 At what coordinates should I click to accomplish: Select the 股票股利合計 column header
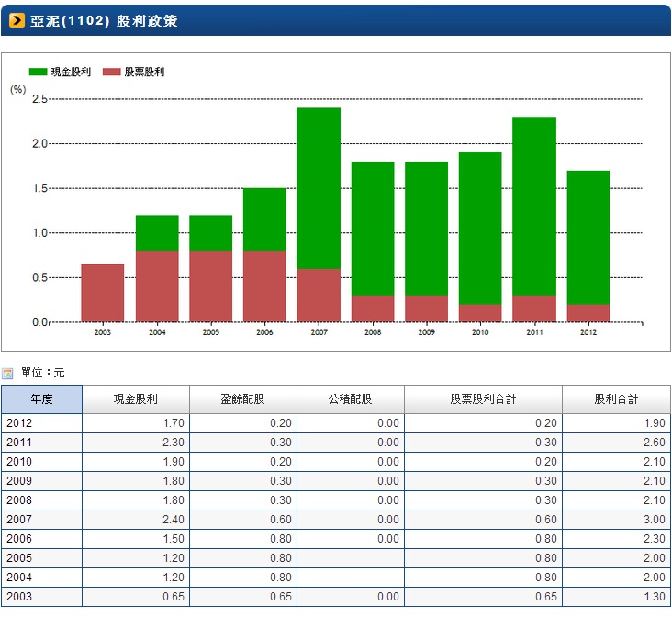point(483,399)
